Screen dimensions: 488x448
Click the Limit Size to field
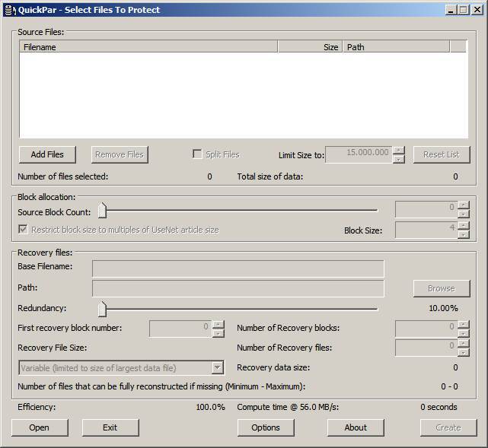pyautogui.click(x=359, y=154)
